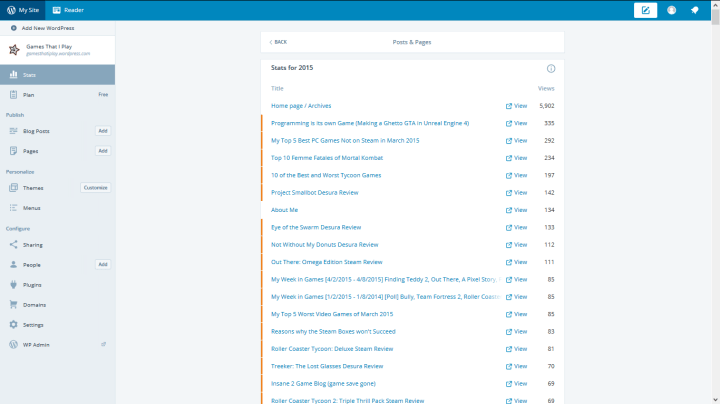Click the Menus list icon
720x404 pixels.
[x=13, y=208]
